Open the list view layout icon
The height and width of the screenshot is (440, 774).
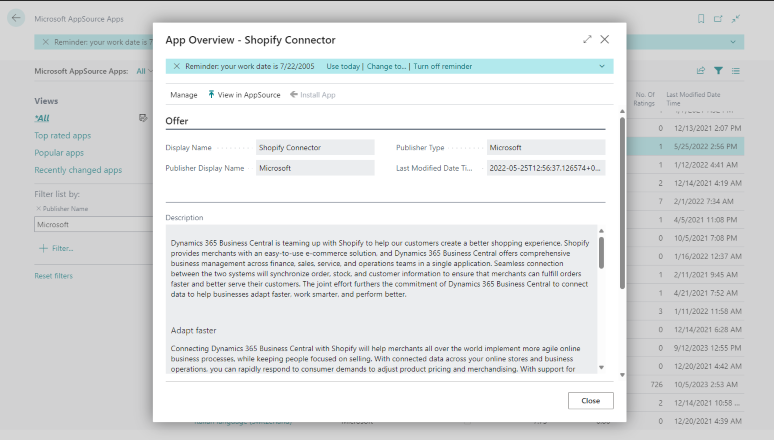(735, 71)
